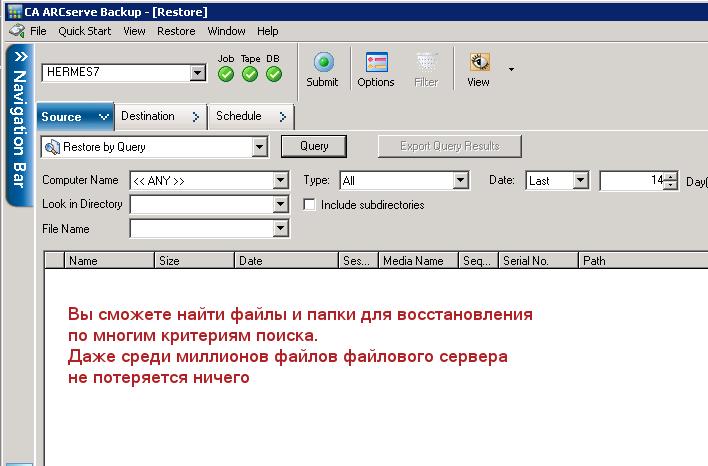The height and width of the screenshot is (466, 708).
Task: Switch to the Schedule tab
Action: tap(251, 116)
